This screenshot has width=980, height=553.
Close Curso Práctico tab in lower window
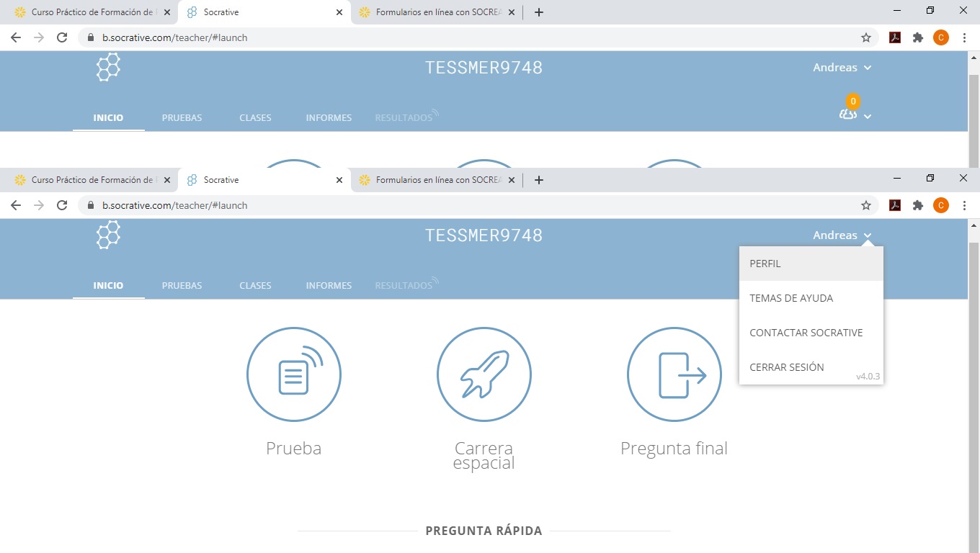point(167,180)
